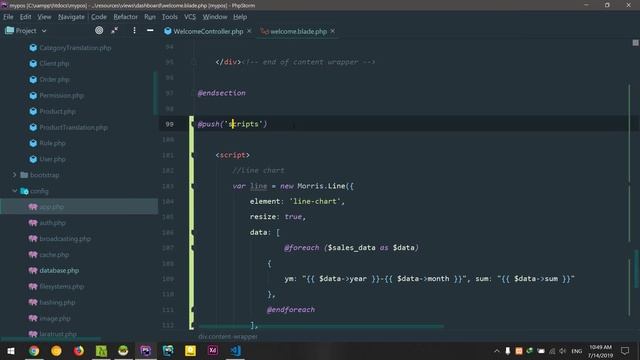This screenshot has height=360, width=640.
Task: Close the WelcomeController.php tab
Action: (249, 31)
